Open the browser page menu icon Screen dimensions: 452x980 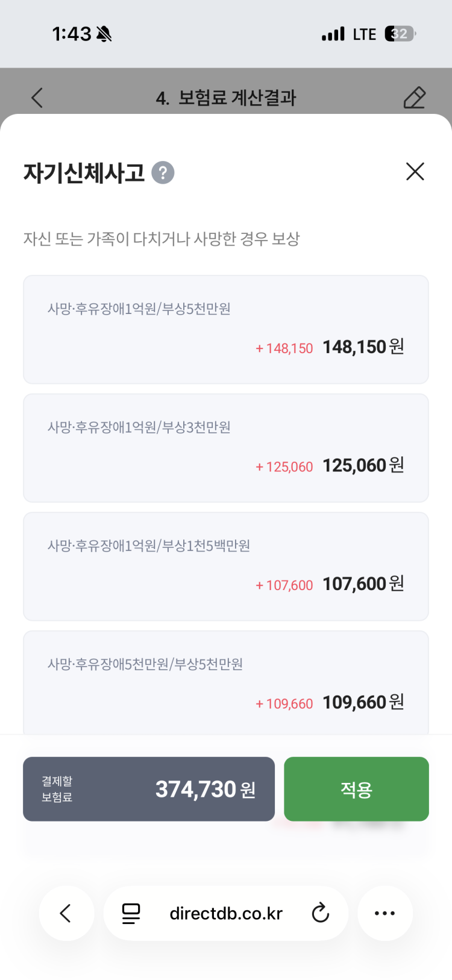coord(131,913)
